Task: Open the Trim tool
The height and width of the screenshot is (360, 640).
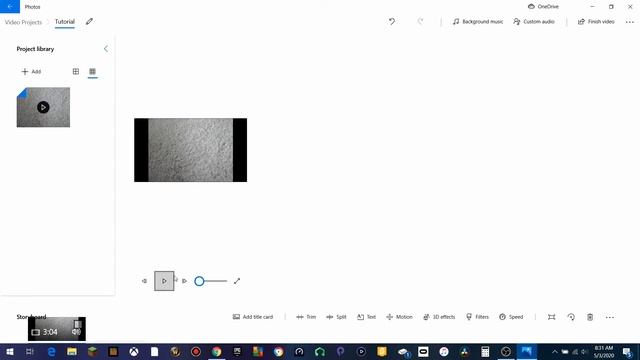Action: click(306, 317)
